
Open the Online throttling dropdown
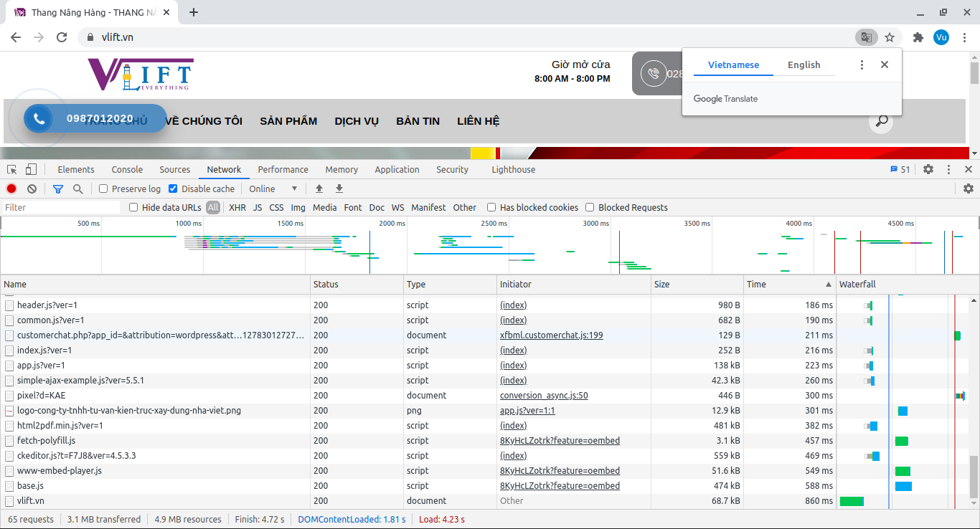(273, 189)
